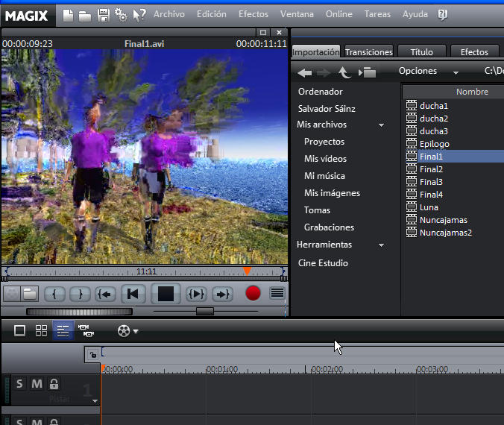Expand the Opciones dropdown
The width and height of the screenshot is (504, 425).
click(455, 72)
